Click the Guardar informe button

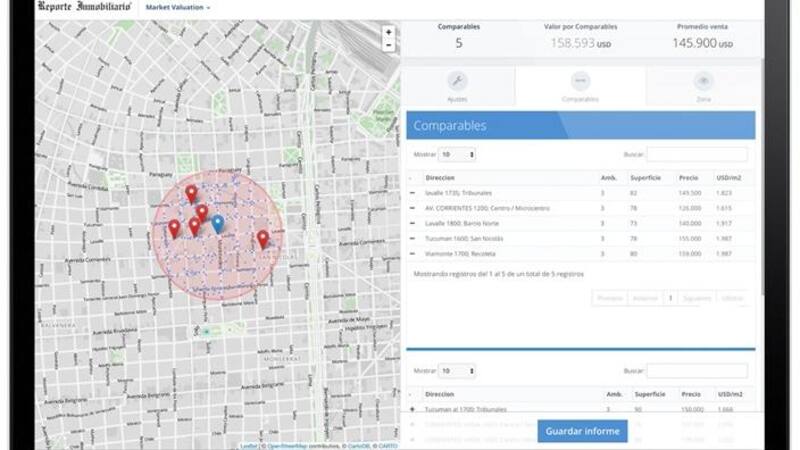583,431
